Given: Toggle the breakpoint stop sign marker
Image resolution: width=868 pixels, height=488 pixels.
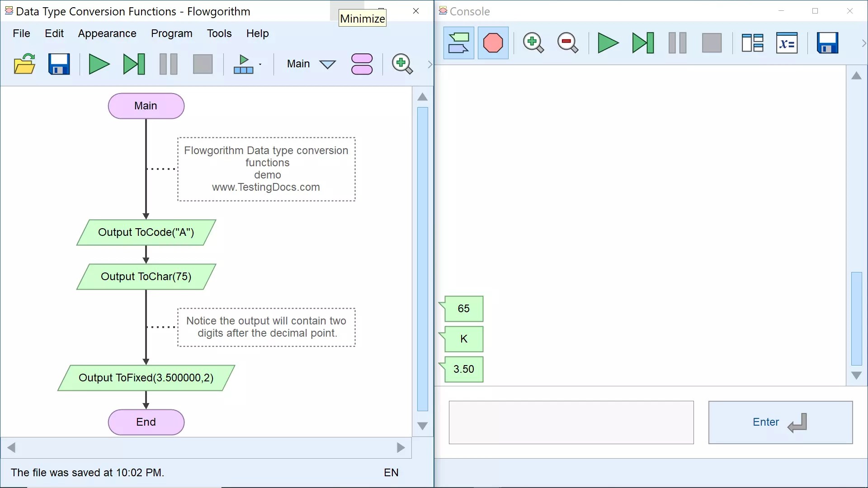Looking at the screenshot, I should click(493, 43).
